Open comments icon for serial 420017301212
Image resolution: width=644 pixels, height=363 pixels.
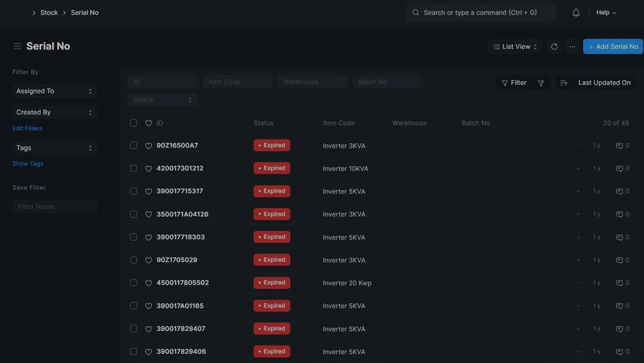pyautogui.click(x=619, y=168)
